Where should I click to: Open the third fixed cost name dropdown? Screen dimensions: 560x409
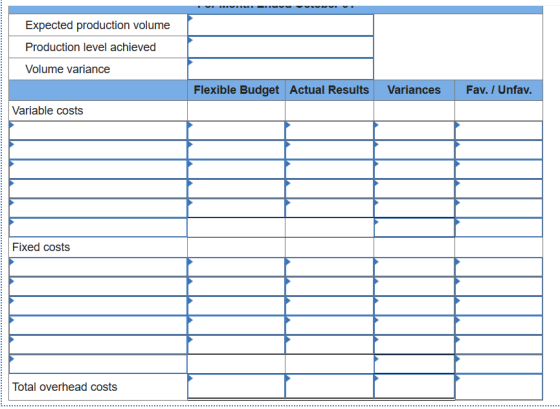[98, 306]
